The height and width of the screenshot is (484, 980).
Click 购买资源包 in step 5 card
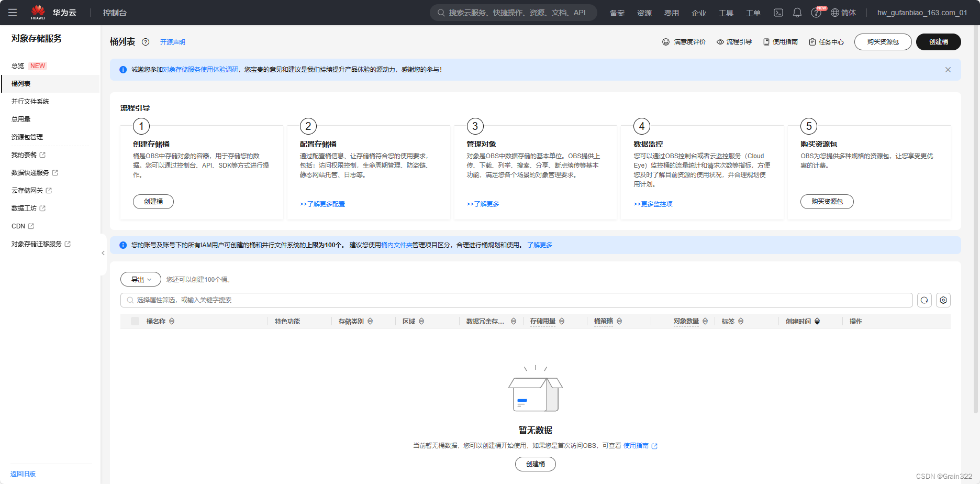[827, 202]
